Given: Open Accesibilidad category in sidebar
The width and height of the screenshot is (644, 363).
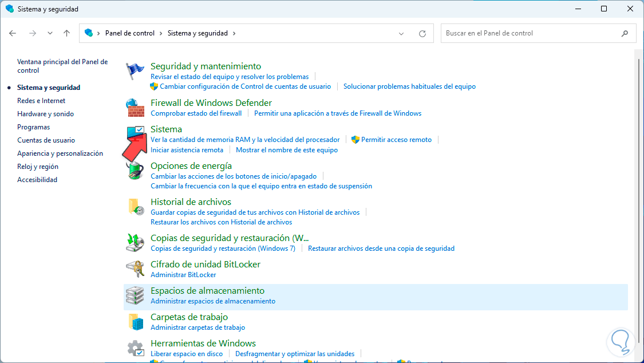Looking at the screenshot, I should (37, 179).
